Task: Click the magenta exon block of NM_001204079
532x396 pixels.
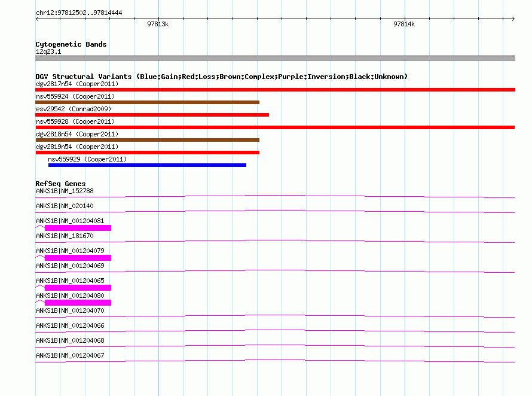Action: click(x=78, y=258)
